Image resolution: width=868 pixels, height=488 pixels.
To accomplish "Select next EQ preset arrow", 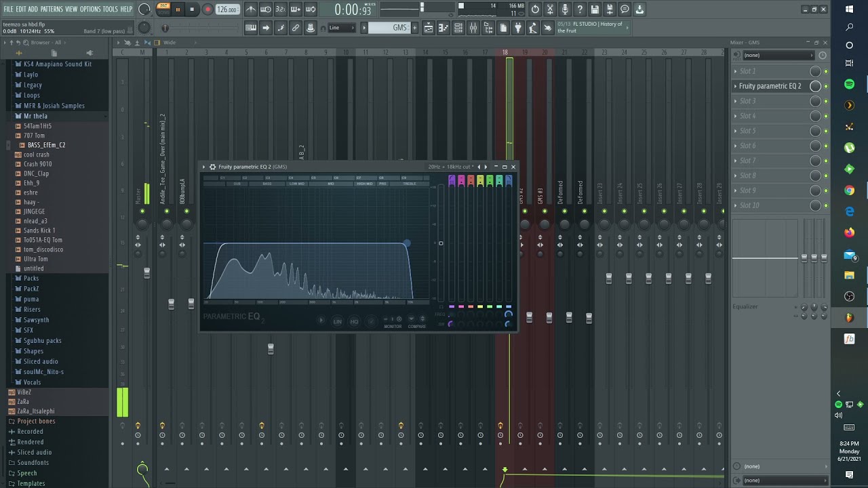I will 486,167.
